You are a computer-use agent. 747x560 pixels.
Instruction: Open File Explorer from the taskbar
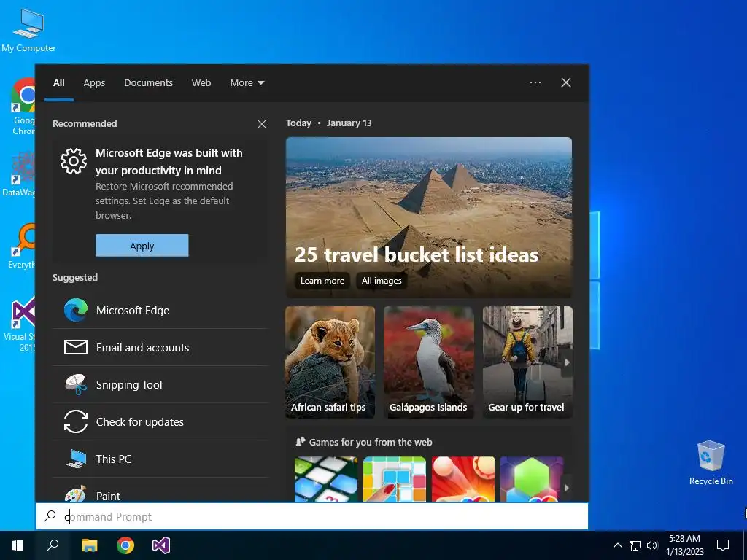point(89,545)
